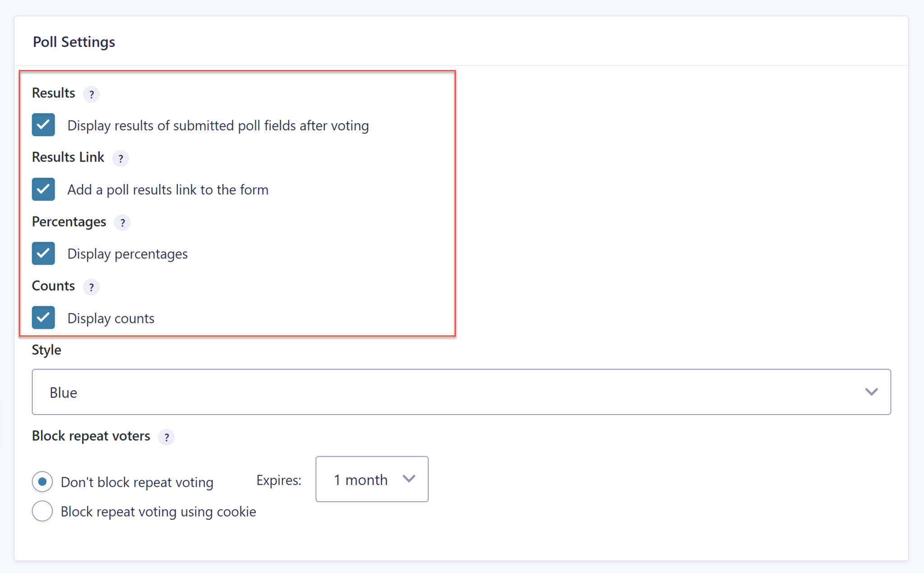Select Block repeat voting using cookie
This screenshot has height=573, width=924.
click(42, 511)
